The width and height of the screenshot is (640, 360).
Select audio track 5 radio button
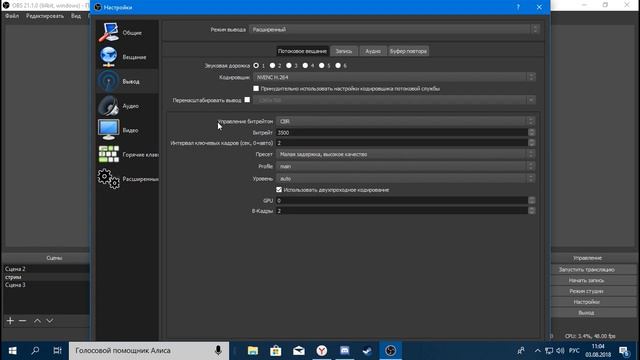coord(321,65)
